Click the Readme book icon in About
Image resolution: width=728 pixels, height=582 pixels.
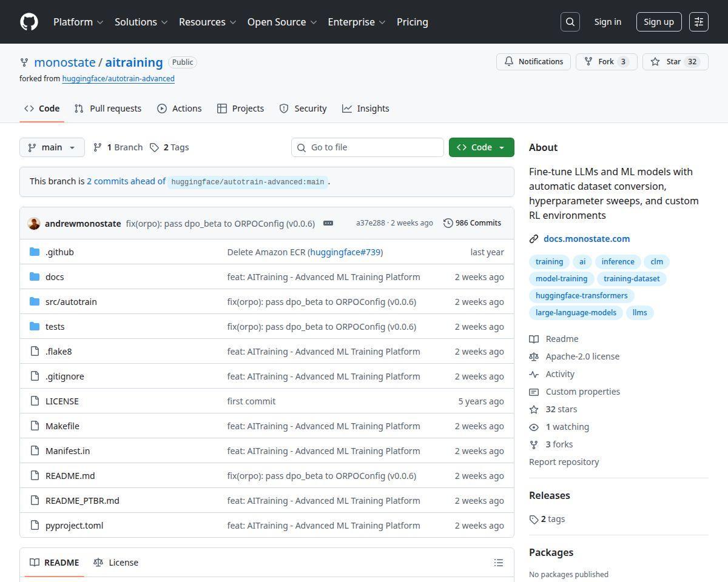click(534, 339)
